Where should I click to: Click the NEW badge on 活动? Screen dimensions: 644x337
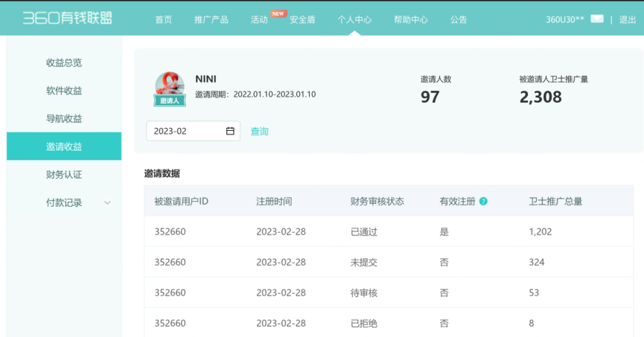click(x=278, y=13)
